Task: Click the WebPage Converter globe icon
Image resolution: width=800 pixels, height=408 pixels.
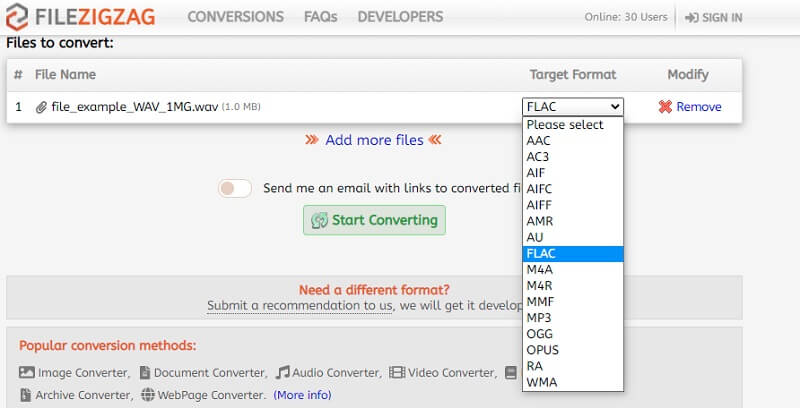Action: tap(148, 395)
